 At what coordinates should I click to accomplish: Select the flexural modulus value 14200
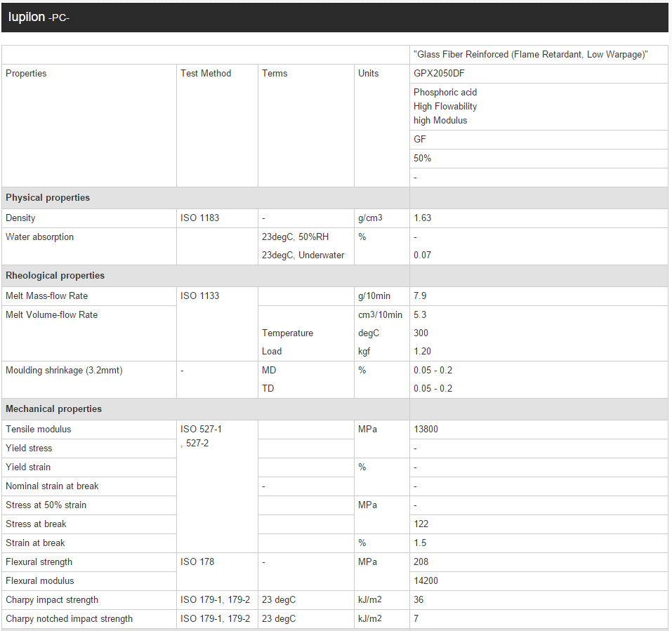pyautogui.click(x=426, y=580)
